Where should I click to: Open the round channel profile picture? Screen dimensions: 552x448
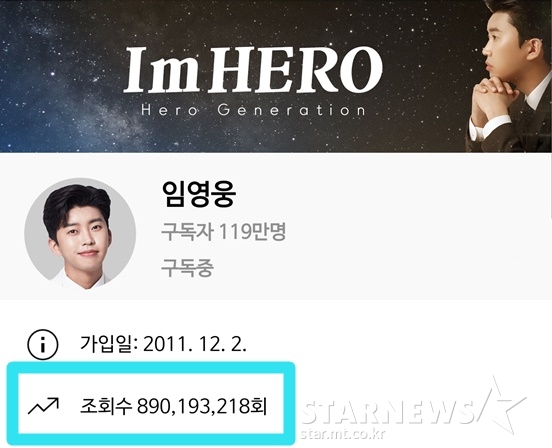[x=80, y=234]
